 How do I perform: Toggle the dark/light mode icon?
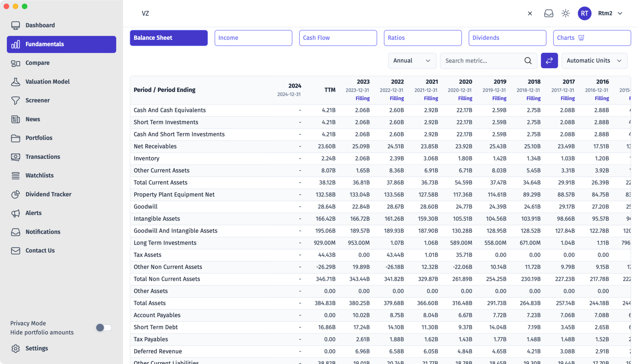tap(566, 13)
